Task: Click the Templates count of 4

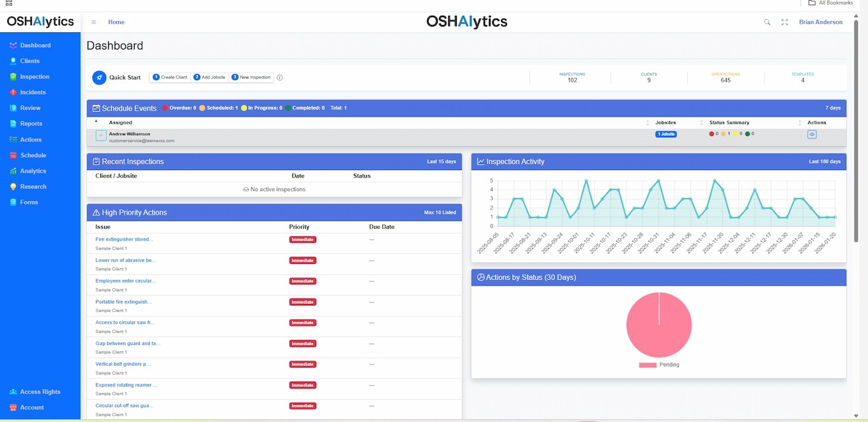Action: (x=803, y=80)
